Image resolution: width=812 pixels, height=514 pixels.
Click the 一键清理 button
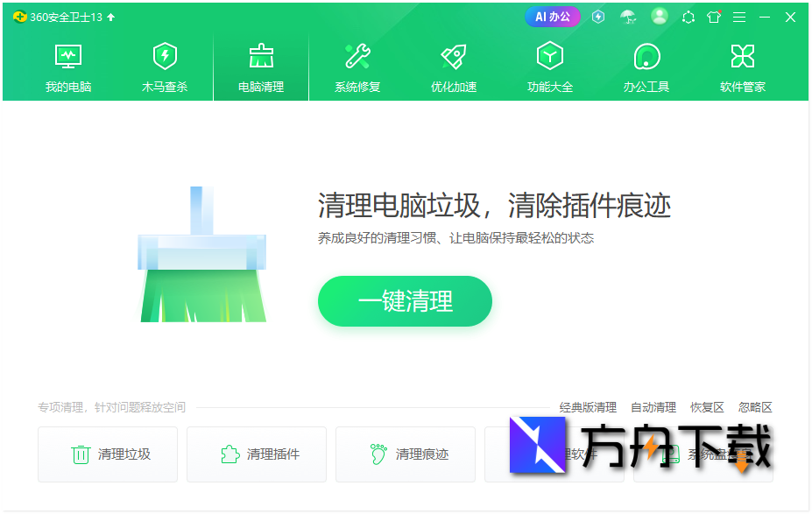click(x=405, y=301)
